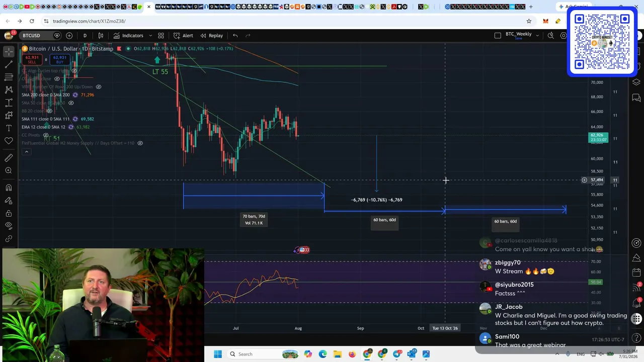
Task: Click the plus icon beside 57,494 price
Action: (584, 180)
